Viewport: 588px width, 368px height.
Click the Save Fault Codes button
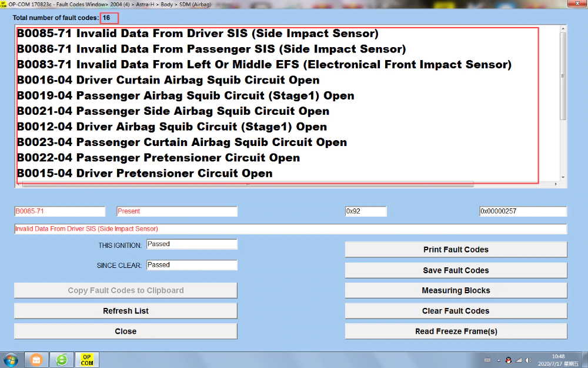coord(456,270)
